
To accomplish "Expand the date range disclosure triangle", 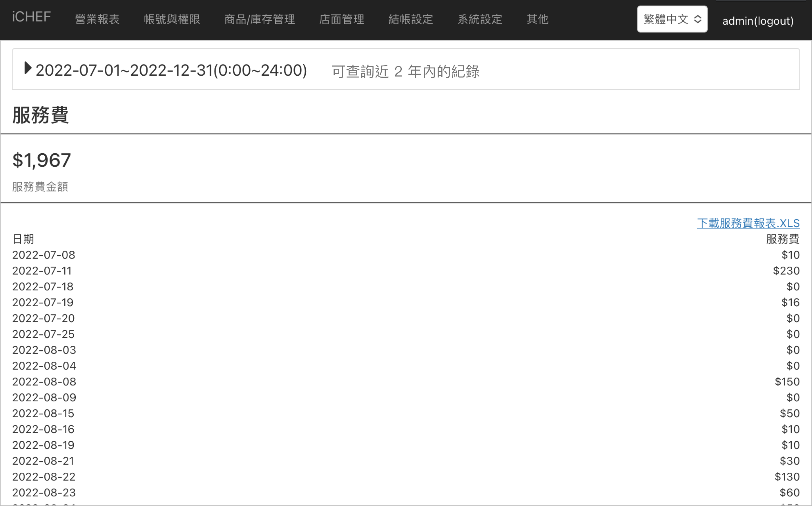I will (28, 68).
